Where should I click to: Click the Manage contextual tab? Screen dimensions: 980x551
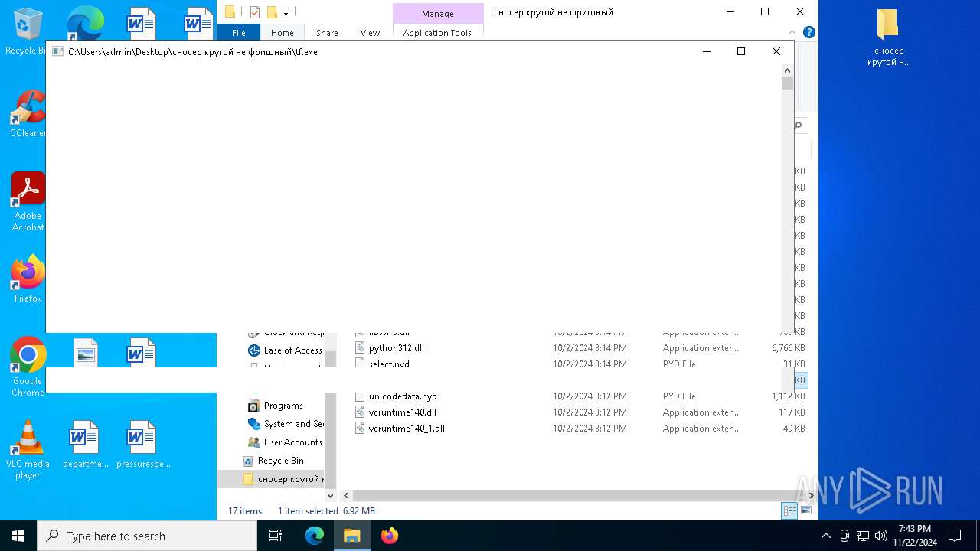(x=438, y=14)
